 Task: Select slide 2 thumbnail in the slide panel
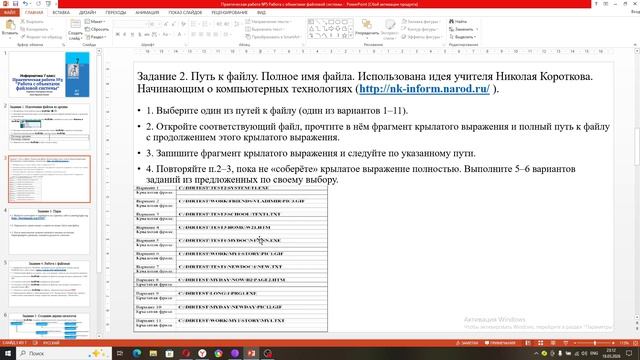point(49,127)
